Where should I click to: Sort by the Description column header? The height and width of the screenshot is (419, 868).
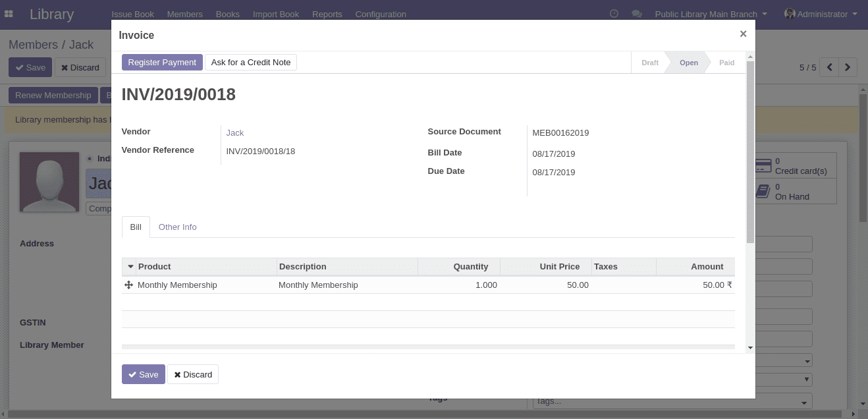click(347, 267)
